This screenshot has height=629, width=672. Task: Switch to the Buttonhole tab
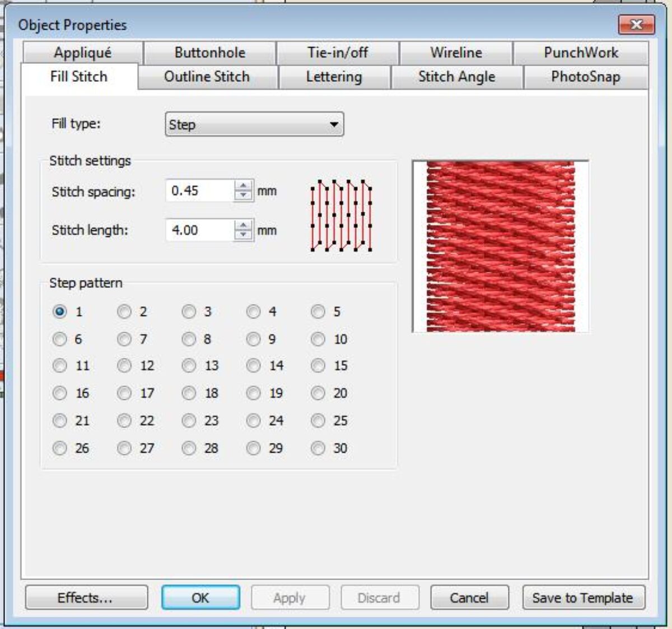[x=210, y=53]
